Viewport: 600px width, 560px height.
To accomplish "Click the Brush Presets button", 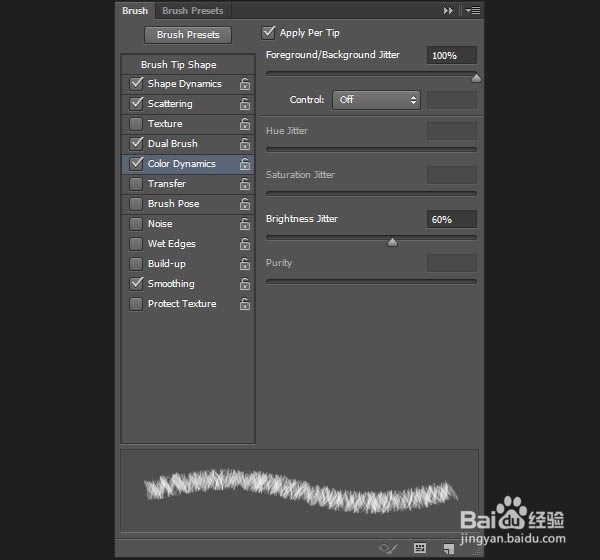I will click(188, 35).
